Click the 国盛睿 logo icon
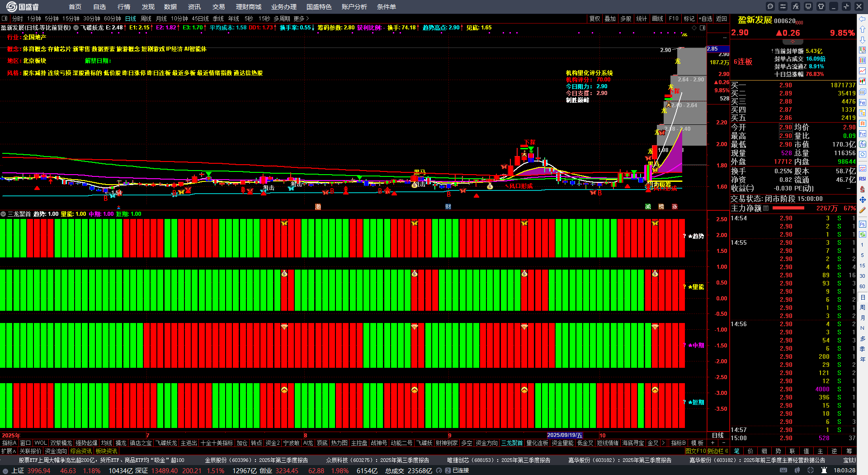Screen dimensions: 868x475 click(x=11, y=6)
